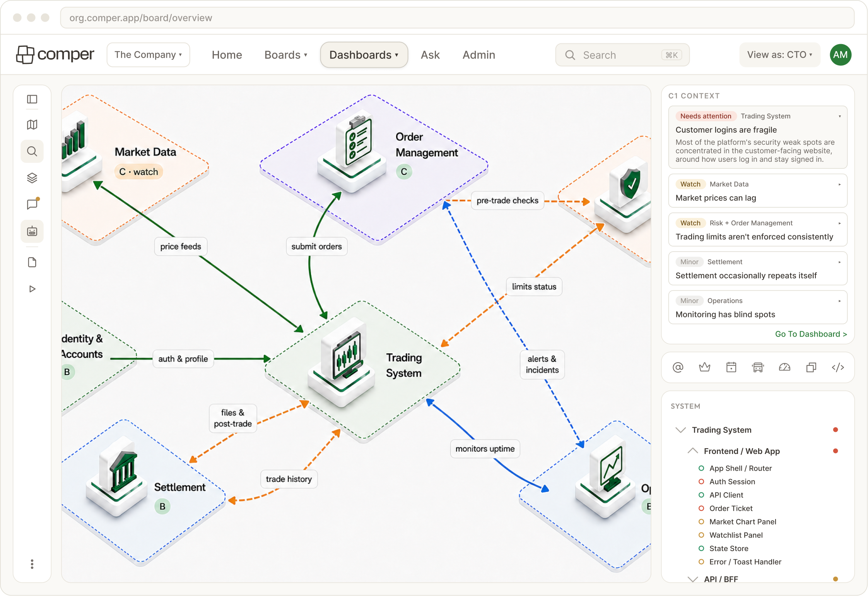
Task: Open the comments icon with notification dot
Action: click(32, 204)
